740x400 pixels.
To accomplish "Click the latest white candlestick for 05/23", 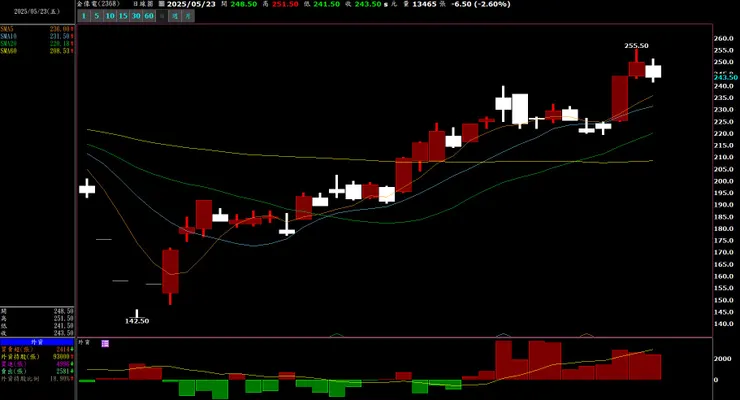I will [x=653, y=71].
